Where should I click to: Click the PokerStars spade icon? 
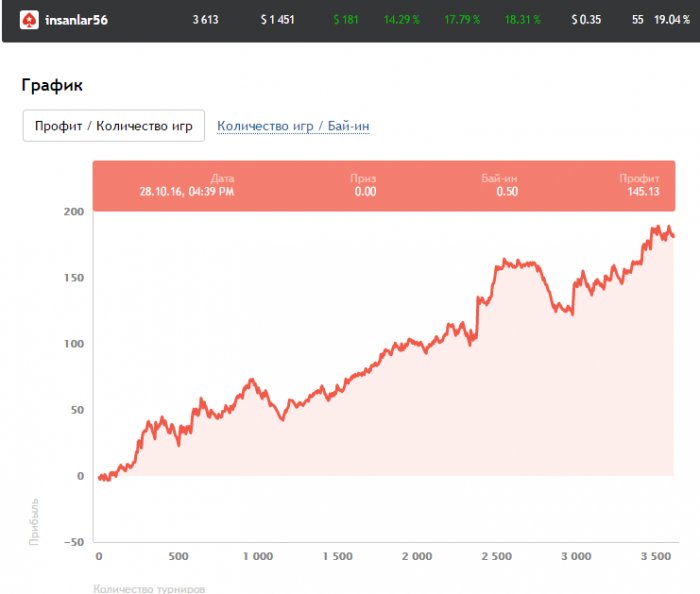tap(30, 20)
